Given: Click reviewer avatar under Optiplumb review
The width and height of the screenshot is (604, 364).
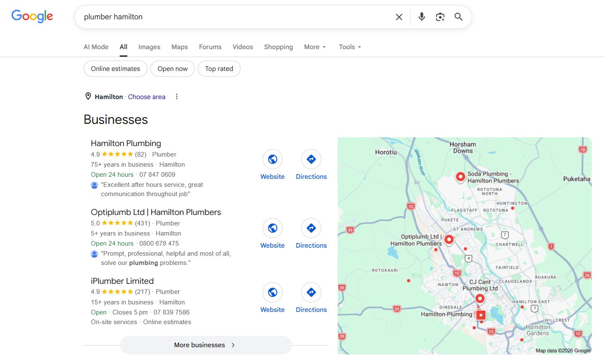Looking at the screenshot, I should pyautogui.click(x=95, y=254).
